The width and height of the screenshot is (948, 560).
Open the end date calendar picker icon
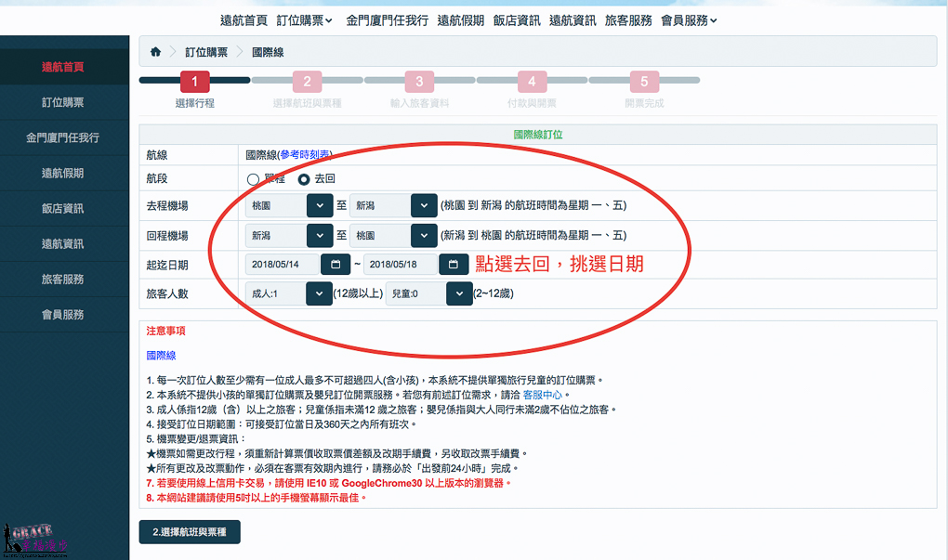tap(453, 264)
